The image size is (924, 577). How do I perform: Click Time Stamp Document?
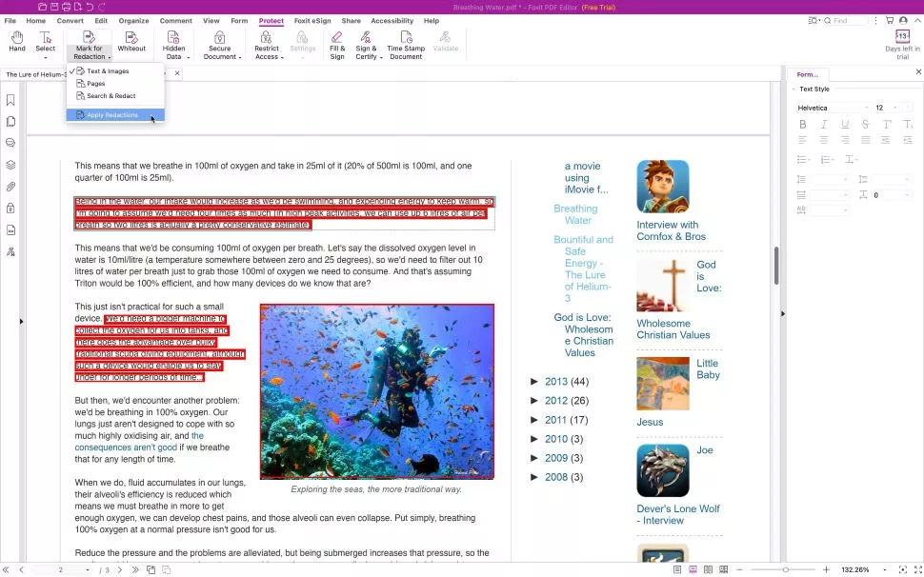click(406, 46)
